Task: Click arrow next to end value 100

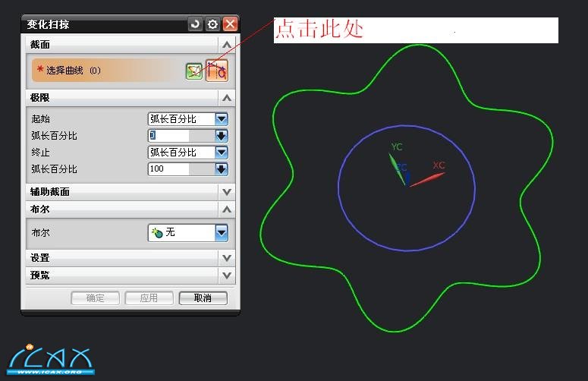Action: coord(222,168)
